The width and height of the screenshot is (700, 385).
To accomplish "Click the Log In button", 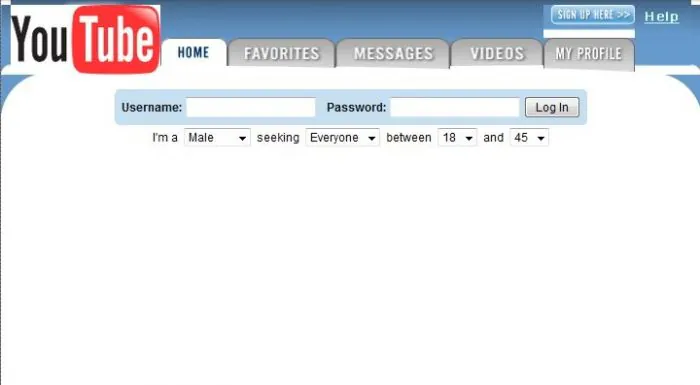I will click(552, 107).
